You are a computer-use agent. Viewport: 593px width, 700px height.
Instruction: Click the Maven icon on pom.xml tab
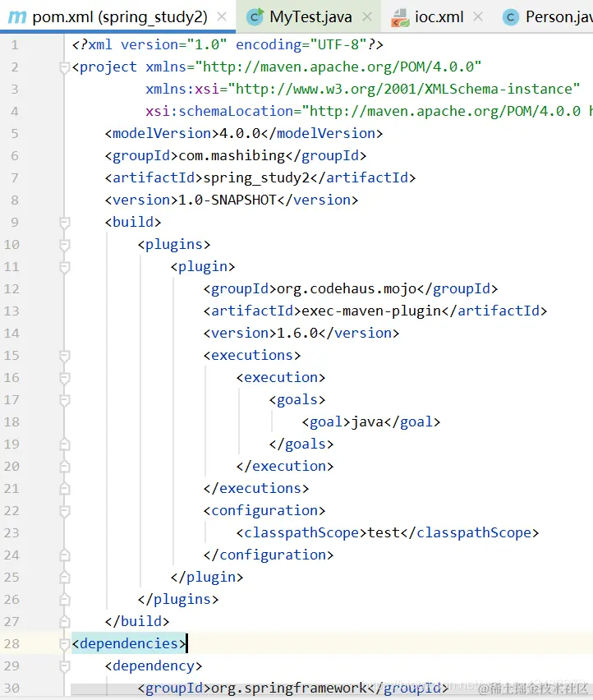click(x=17, y=17)
